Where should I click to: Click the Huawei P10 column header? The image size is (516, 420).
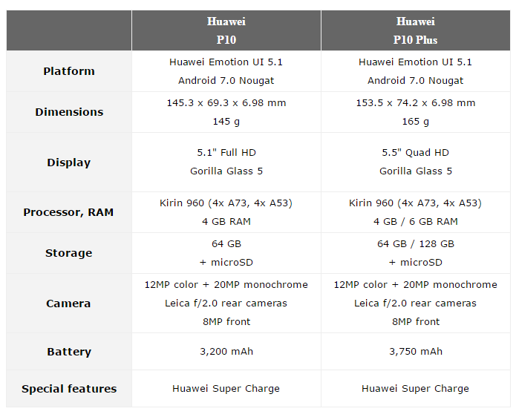click(x=226, y=30)
